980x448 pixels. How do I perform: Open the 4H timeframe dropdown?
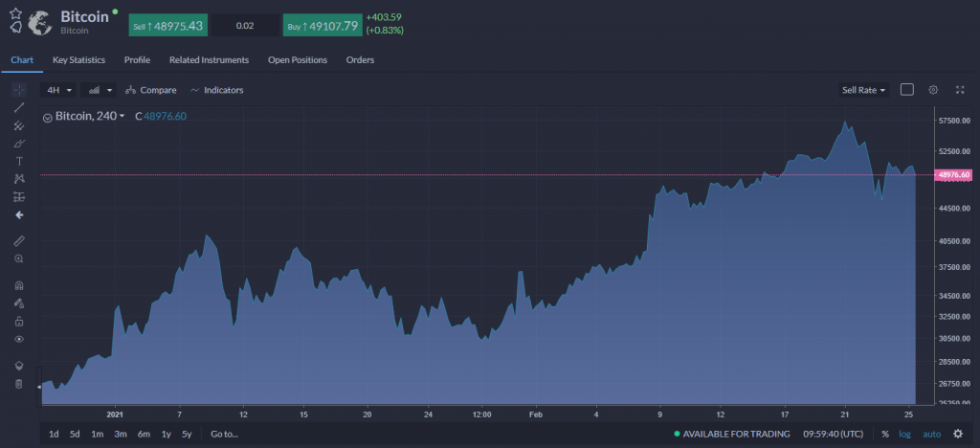tap(59, 90)
